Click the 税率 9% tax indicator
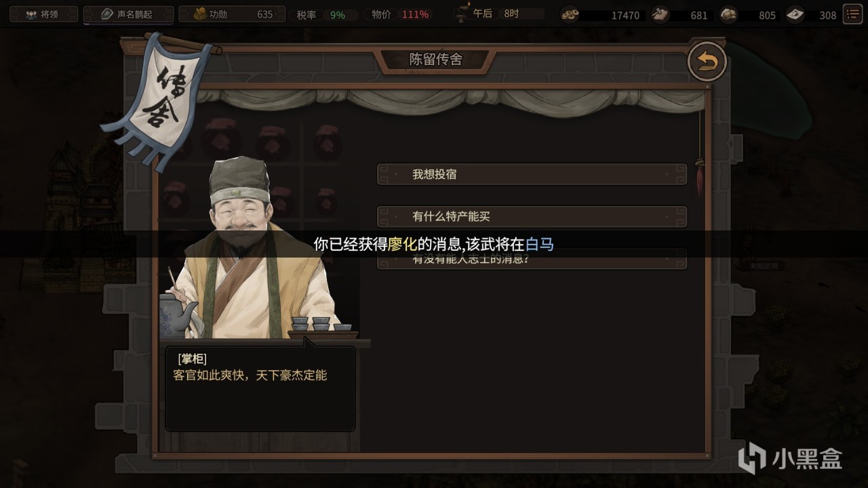The image size is (868, 488). click(323, 14)
